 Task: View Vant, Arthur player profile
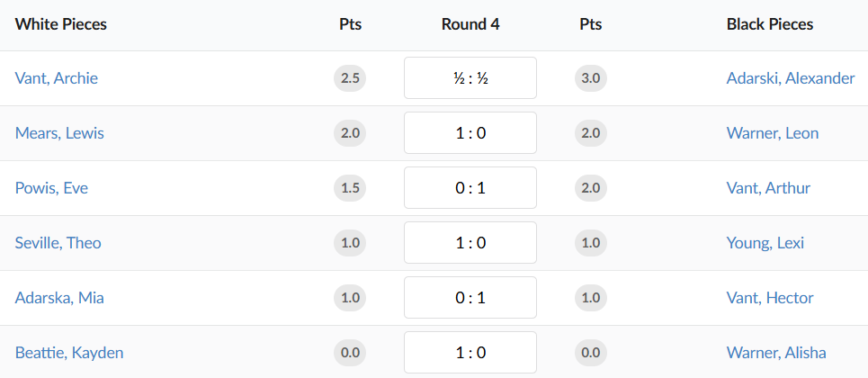click(x=768, y=188)
